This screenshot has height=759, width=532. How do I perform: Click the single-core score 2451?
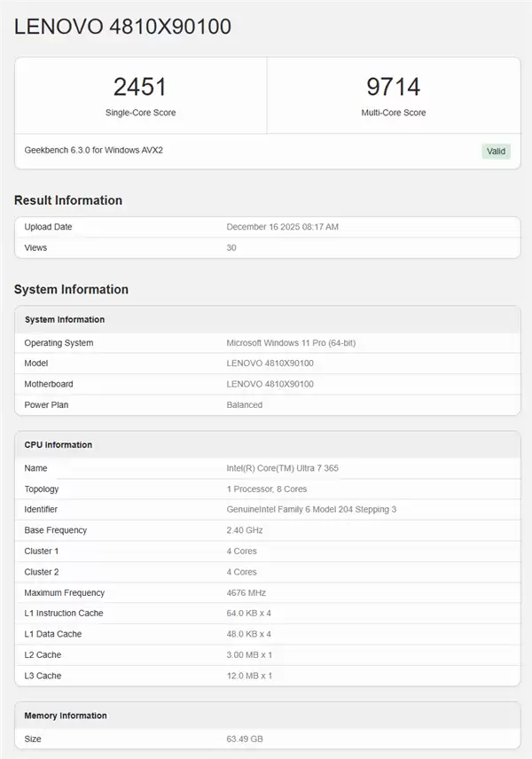click(x=140, y=87)
